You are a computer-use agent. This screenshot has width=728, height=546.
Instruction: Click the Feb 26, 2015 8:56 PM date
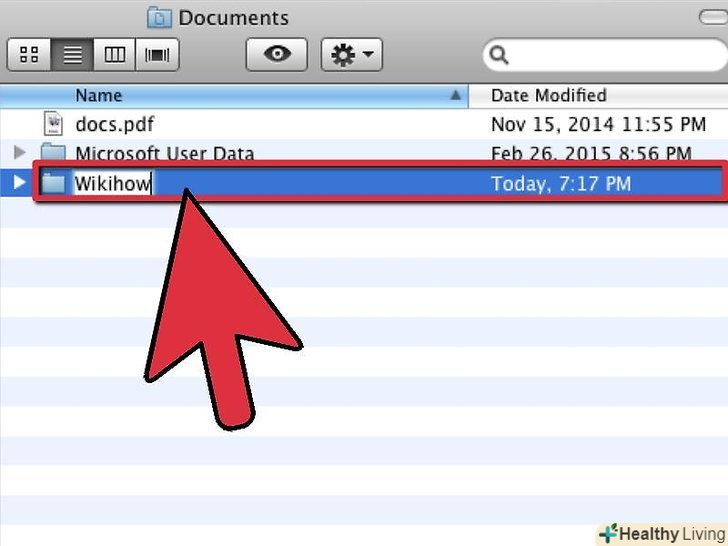point(592,153)
